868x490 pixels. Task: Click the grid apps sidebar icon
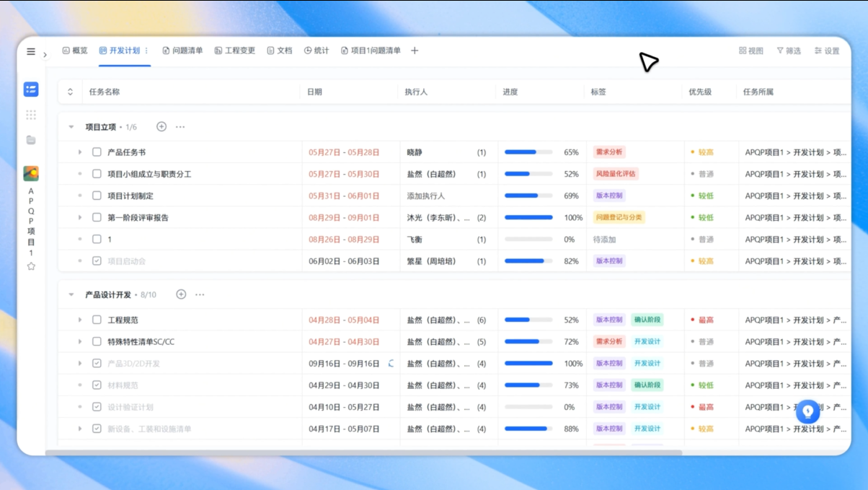click(x=31, y=115)
